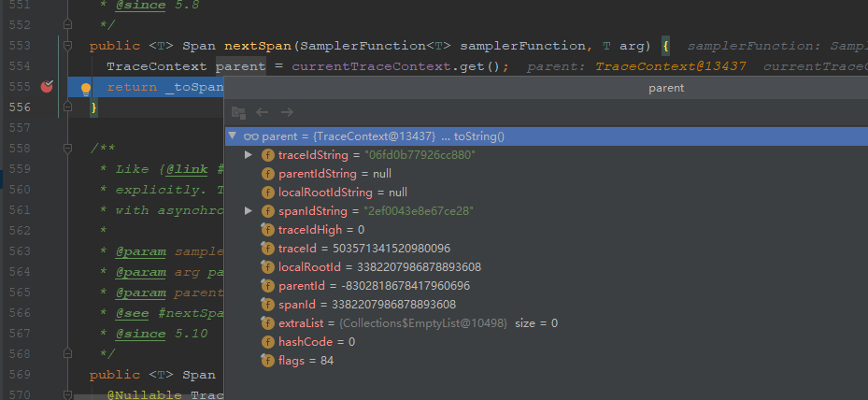
Task: Select the traceIdHigh = 0 row
Action: [x=547, y=230]
